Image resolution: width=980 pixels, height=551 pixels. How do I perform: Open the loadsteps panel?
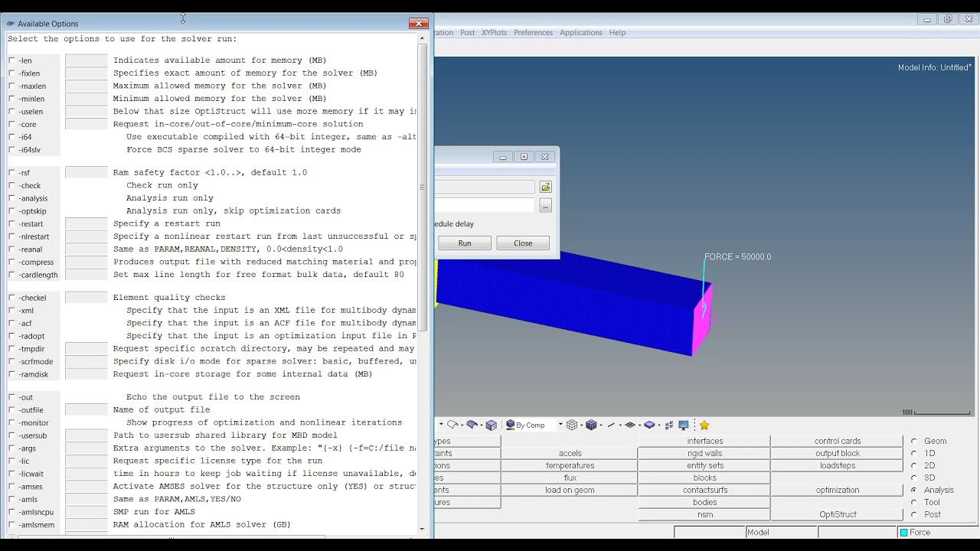[x=838, y=465]
